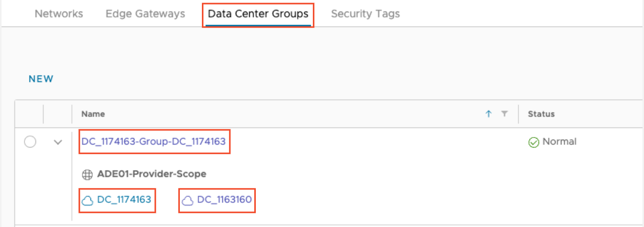Open the DC_1163160 data center link
The image size is (644, 227).
(224, 200)
